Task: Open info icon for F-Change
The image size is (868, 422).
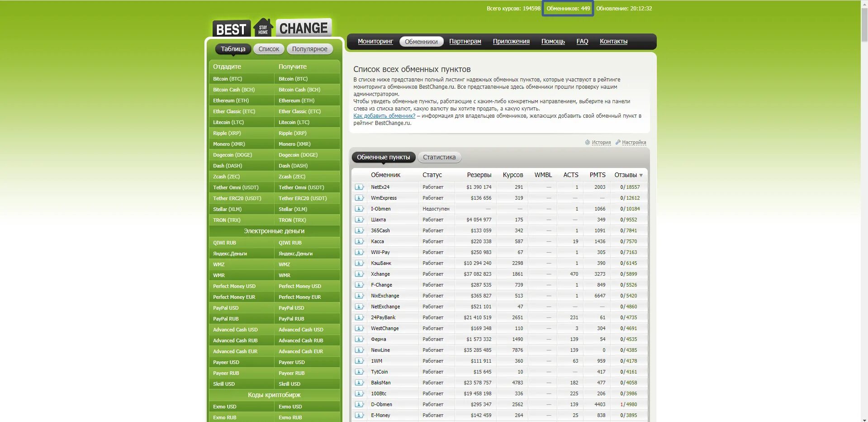Action: (x=359, y=285)
